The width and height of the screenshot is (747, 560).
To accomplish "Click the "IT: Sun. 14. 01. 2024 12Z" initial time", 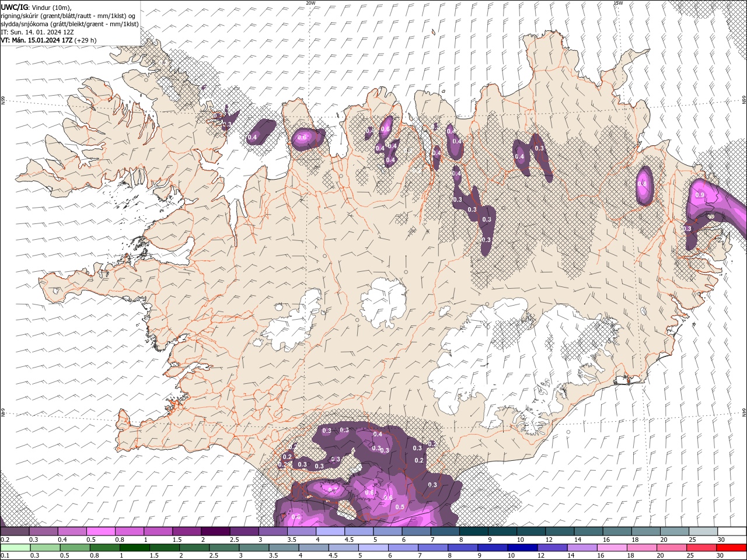I will pyautogui.click(x=38, y=32).
